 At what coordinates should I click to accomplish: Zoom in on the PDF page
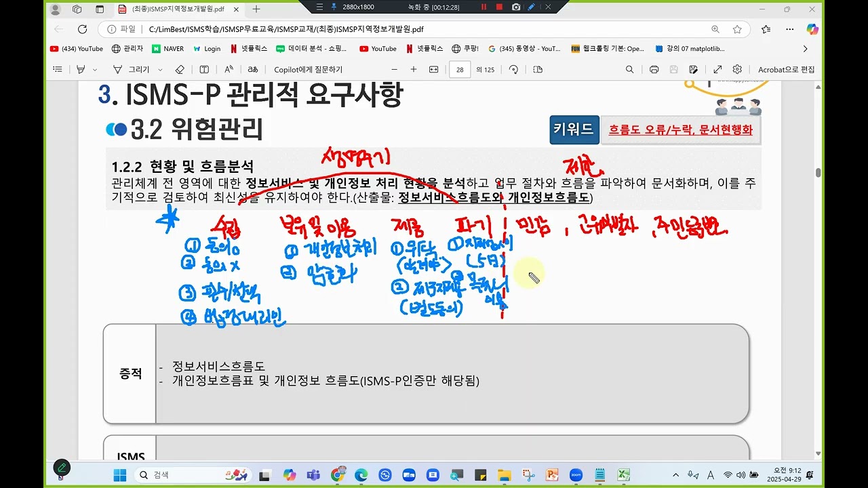pyautogui.click(x=414, y=69)
